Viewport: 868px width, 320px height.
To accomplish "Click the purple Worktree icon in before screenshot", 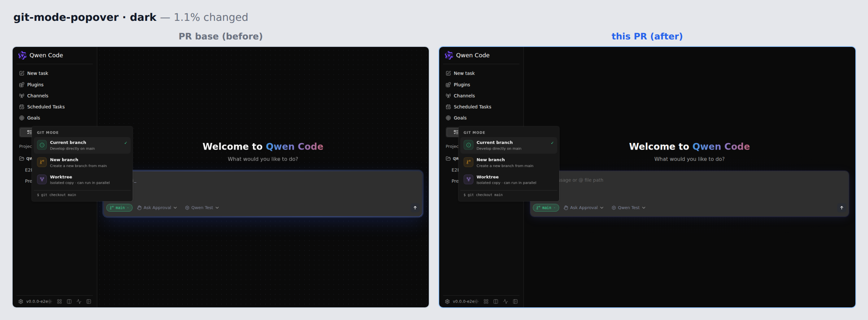I will point(42,179).
